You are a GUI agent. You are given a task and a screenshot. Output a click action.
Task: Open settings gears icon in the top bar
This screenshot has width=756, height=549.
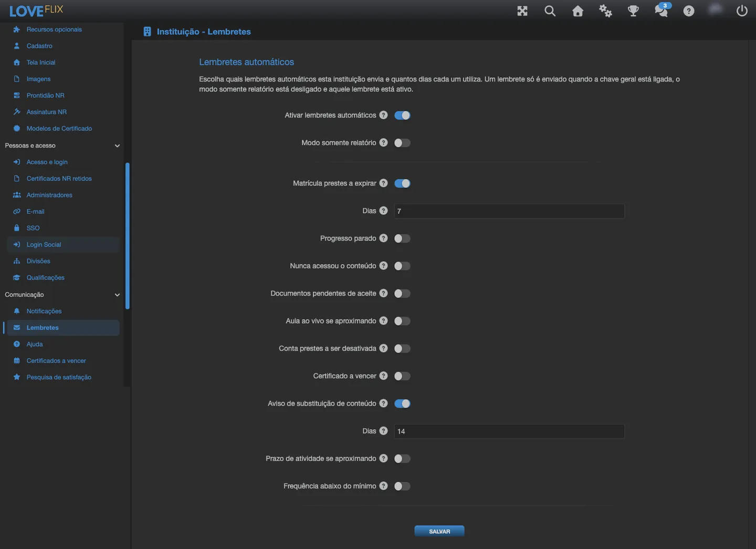pyautogui.click(x=605, y=11)
